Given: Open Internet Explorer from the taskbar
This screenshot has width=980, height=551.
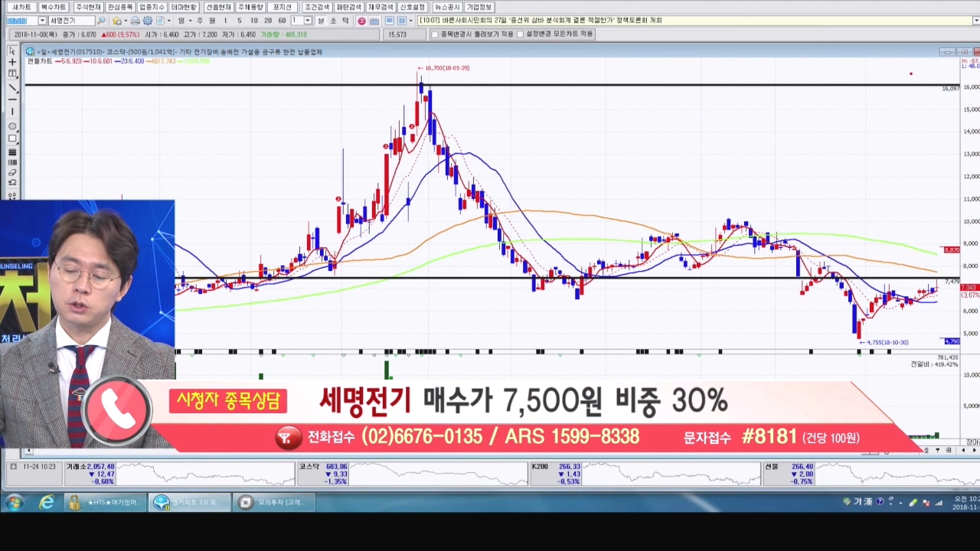Looking at the screenshot, I should pos(47,503).
